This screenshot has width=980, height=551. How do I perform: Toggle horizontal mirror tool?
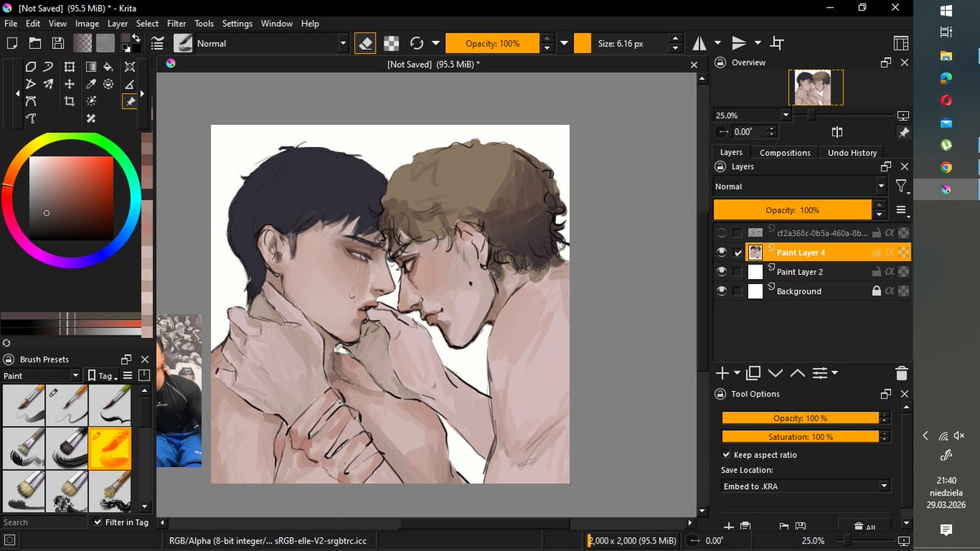pos(700,43)
